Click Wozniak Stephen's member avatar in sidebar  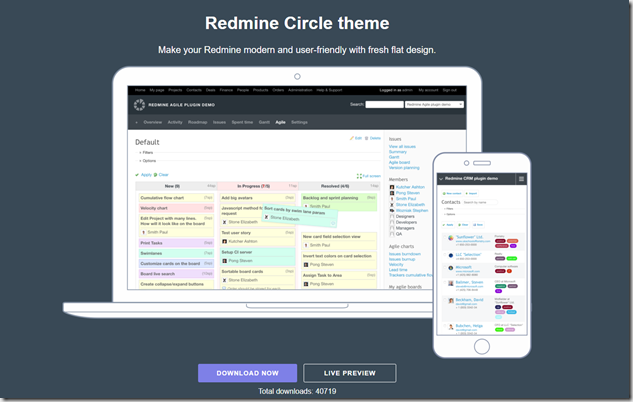(392, 210)
